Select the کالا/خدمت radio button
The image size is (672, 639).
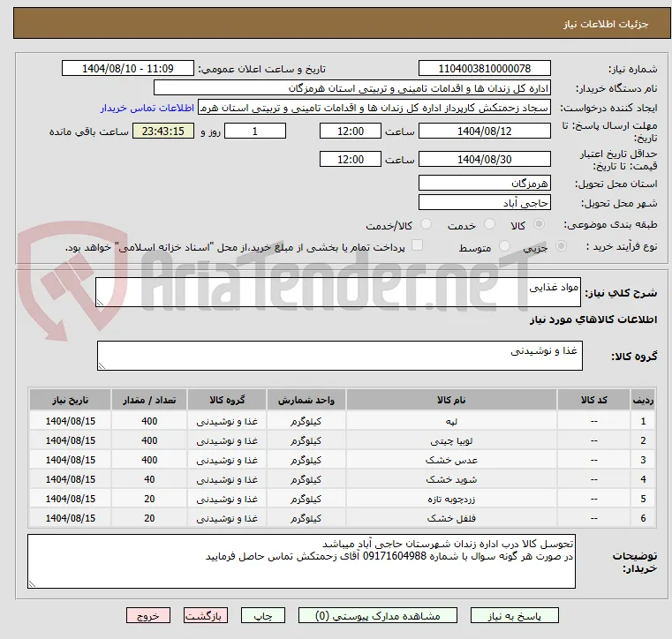(426, 224)
